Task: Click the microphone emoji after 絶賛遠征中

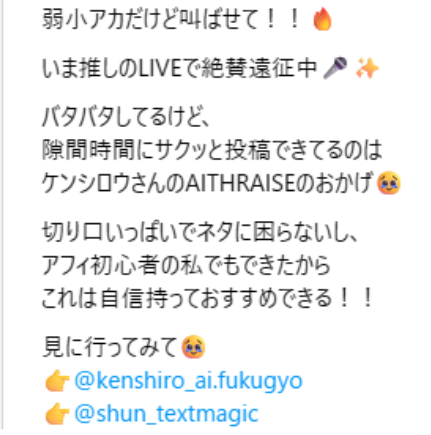Action: [335, 68]
